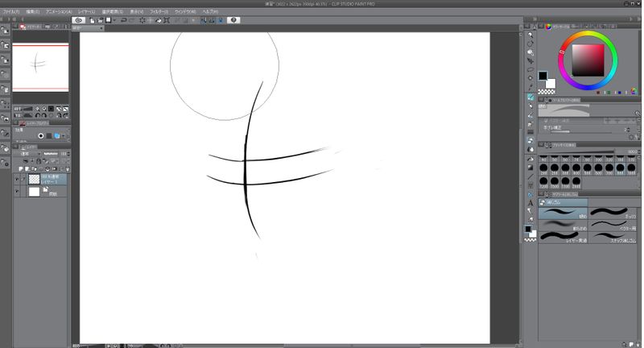The height and width of the screenshot is (348, 644).
Task: Select the zoom magnifier tool in tool palette
Action: pyautogui.click(x=530, y=35)
